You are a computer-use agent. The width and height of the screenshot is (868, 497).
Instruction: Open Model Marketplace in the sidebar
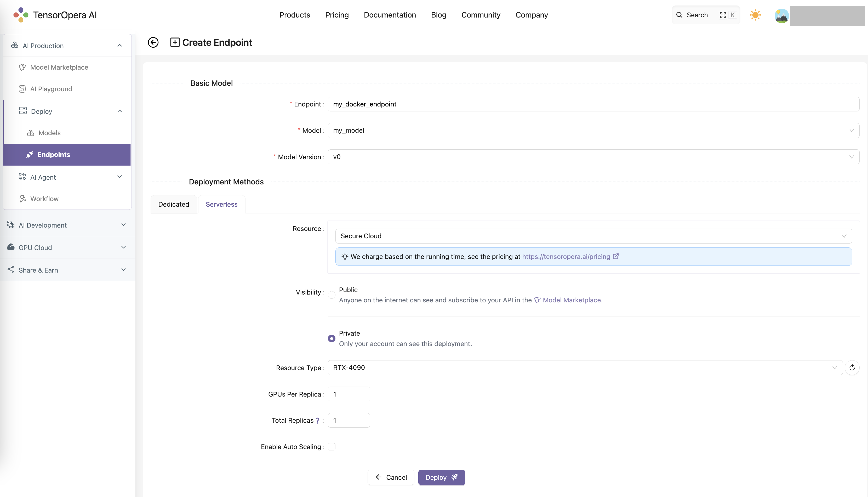pyautogui.click(x=59, y=67)
